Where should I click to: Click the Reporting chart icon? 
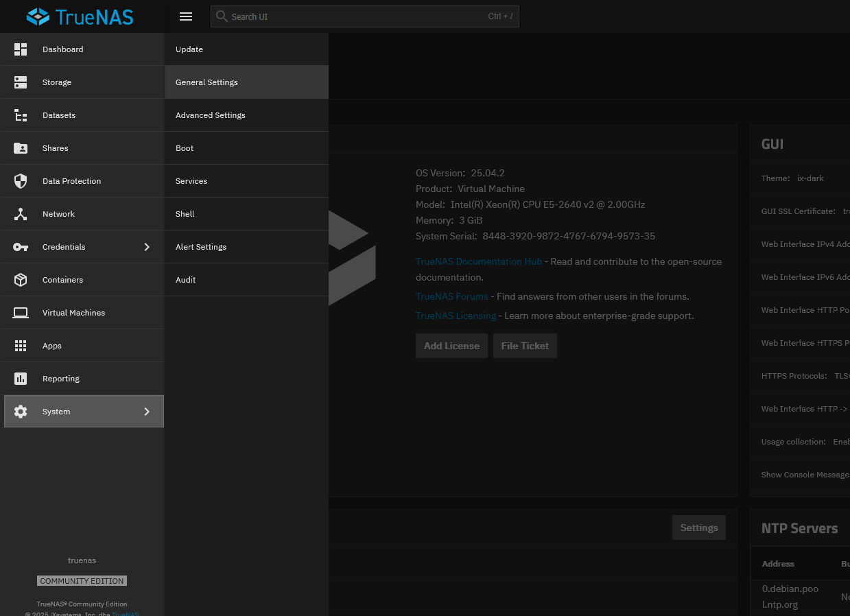(21, 379)
